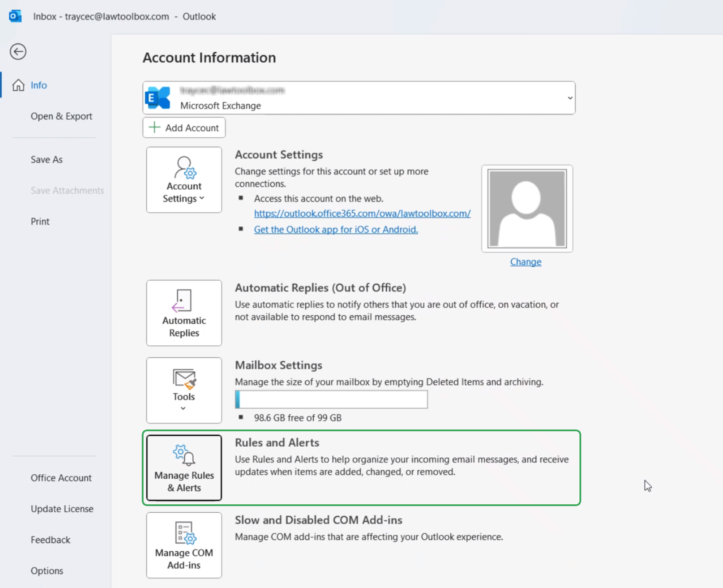Click the Add Account button label

192,128
